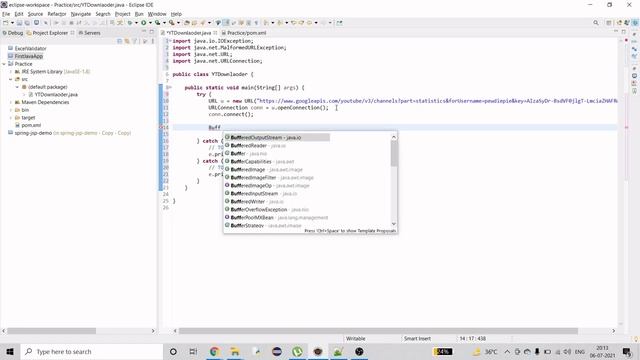Viewport: 640px width, 360px height.
Task: Click the Cortana circle taskbar icon
Action: pyautogui.click(x=173, y=351)
